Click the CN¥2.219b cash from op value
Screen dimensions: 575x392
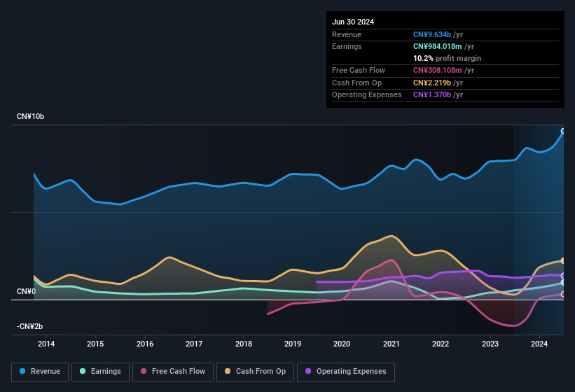tap(432, 83)
